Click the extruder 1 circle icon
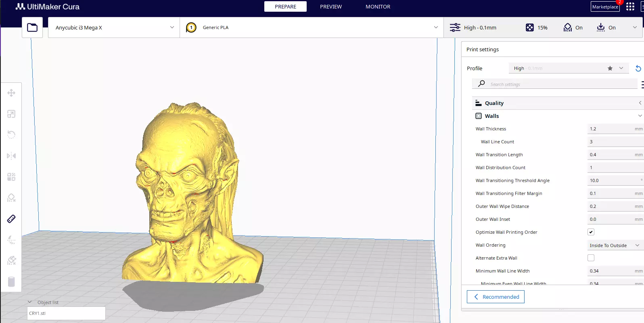 point(191,27)
